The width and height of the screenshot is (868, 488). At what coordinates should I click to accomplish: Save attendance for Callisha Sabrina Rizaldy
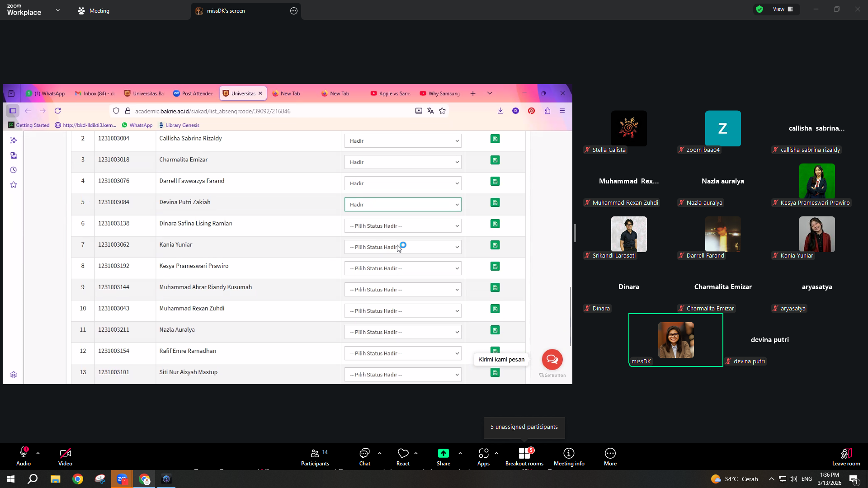pos(495,139)
